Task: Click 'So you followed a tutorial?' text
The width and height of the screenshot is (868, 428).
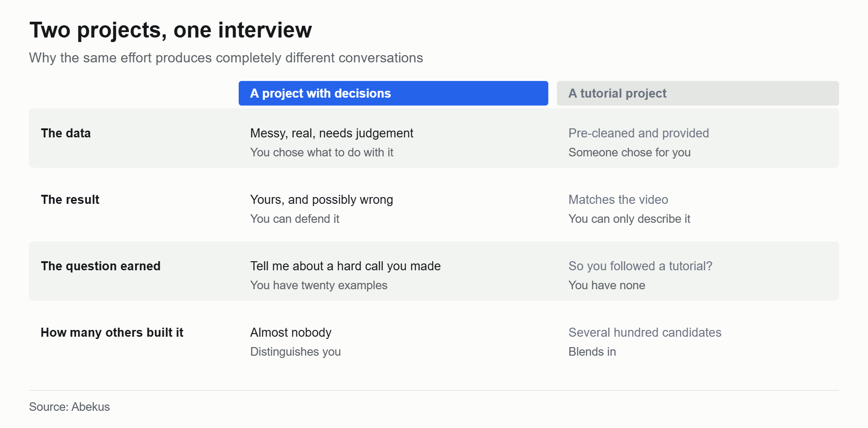Action: tap(640, 266)
